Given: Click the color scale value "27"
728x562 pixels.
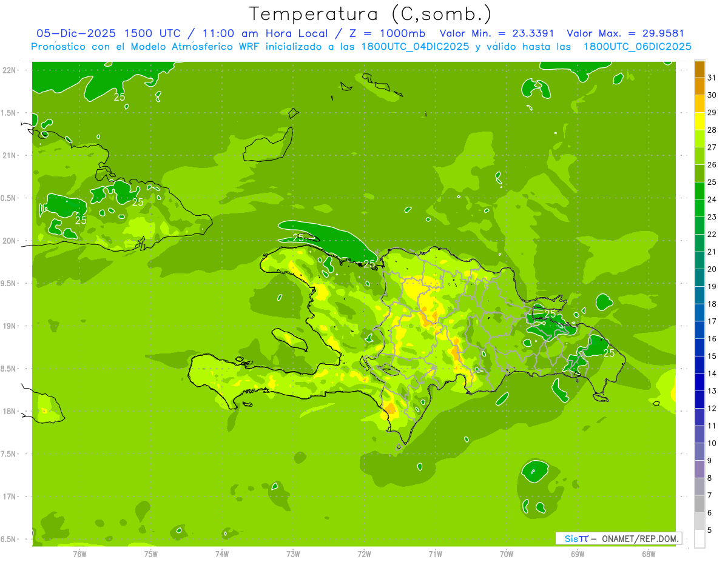Looking at the screenshot, I should pyautogui.click(x=712, y=147).
